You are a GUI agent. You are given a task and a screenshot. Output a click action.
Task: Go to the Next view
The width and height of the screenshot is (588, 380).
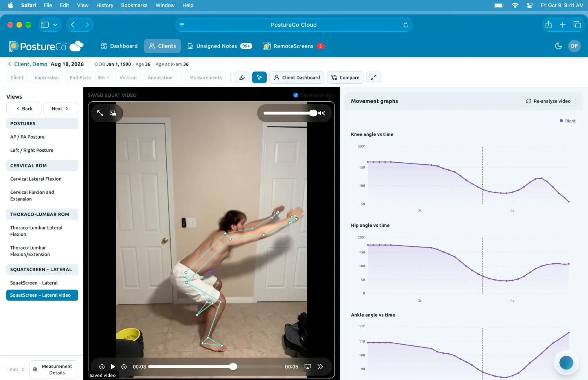pyautogui.click(x=60, y=108)
